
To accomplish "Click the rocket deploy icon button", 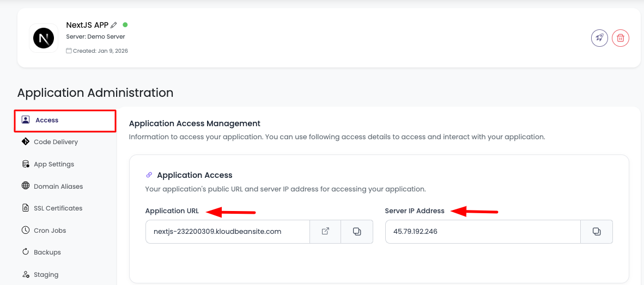I will pyautogui.click(x=599, y=38).
